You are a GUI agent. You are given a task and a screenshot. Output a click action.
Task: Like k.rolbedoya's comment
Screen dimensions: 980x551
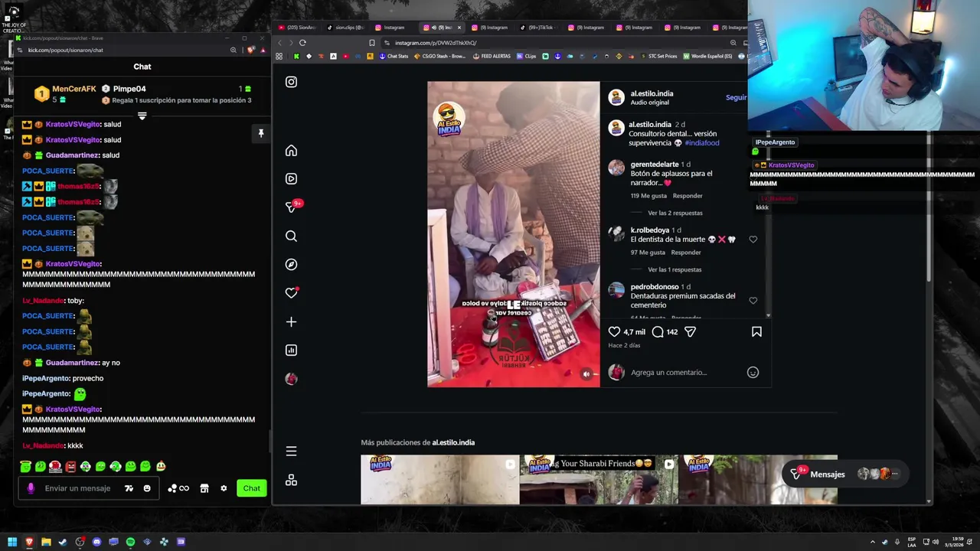[753, 240]
